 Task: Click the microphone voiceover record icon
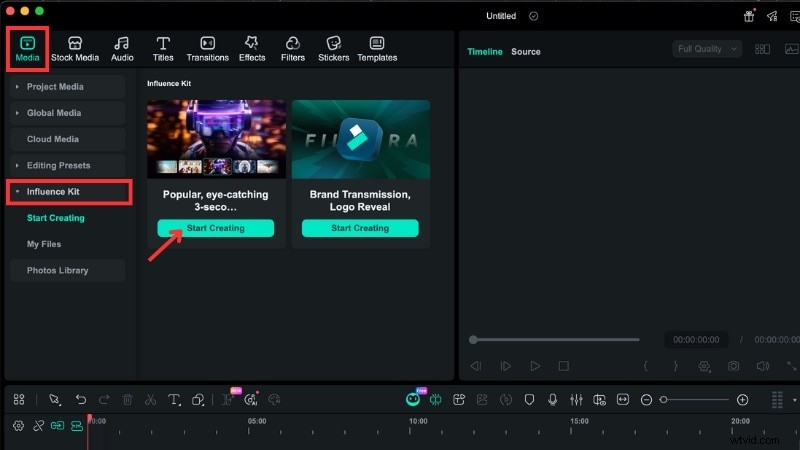coord(552,399)
